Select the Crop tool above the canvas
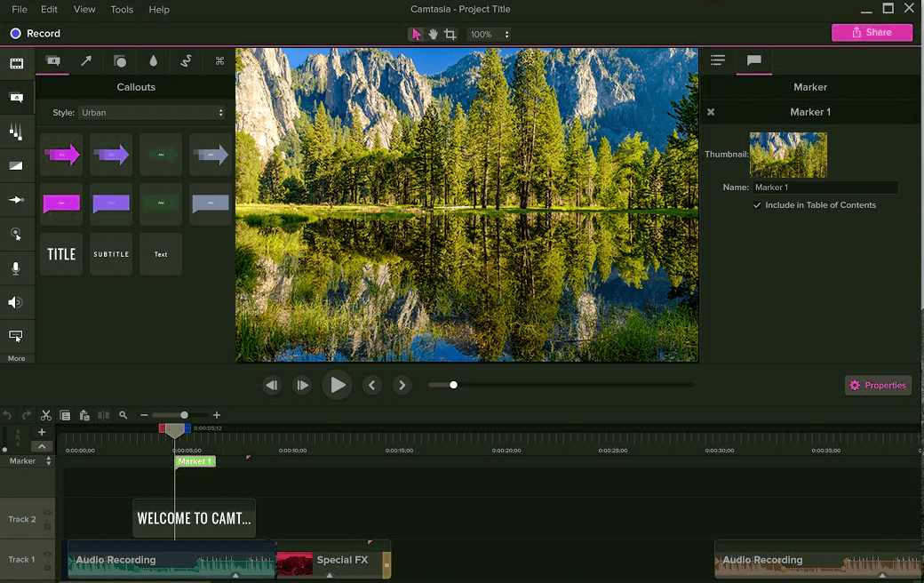The image size is (924, 583). 450,33
